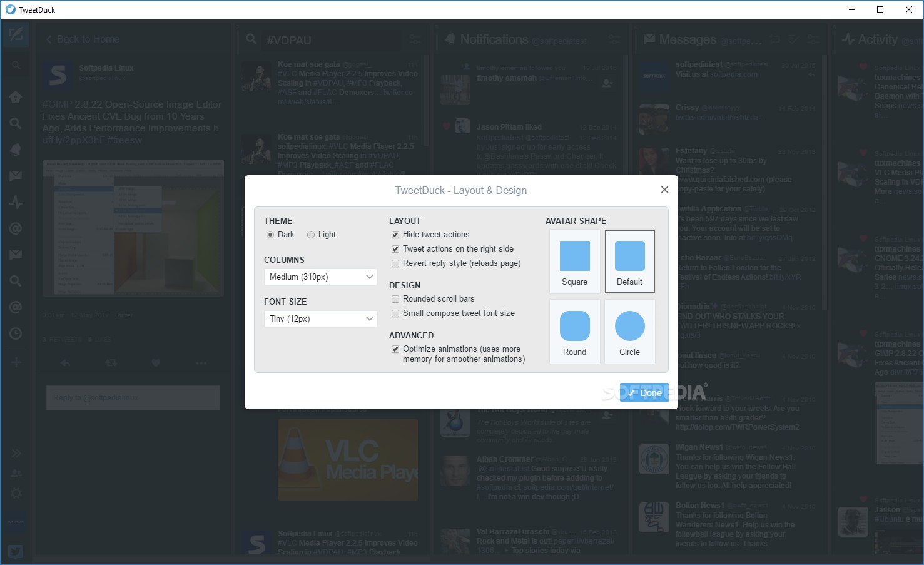Click Softpedia Linux avatar in tweet detail
This screenshot has width=924, height=565.
click(58, 76)
